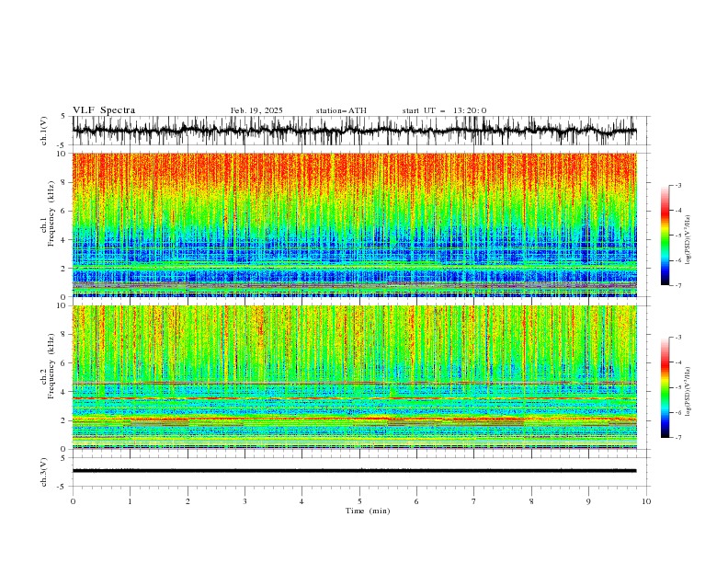Click the "start UT = 13:20:0" header text
The image size is (728, 563).
[444, 110]
